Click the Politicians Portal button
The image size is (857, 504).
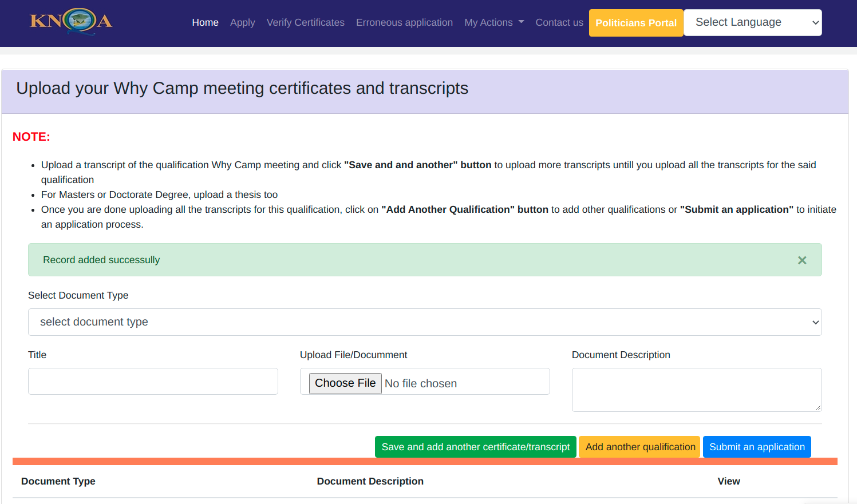click(636, 23)
